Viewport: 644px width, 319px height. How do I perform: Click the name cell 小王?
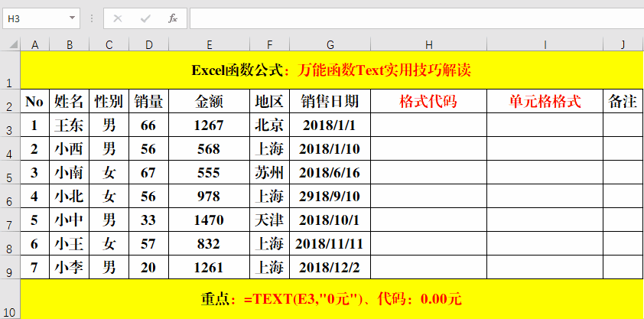pyautogui.click(x=70, y=244)
